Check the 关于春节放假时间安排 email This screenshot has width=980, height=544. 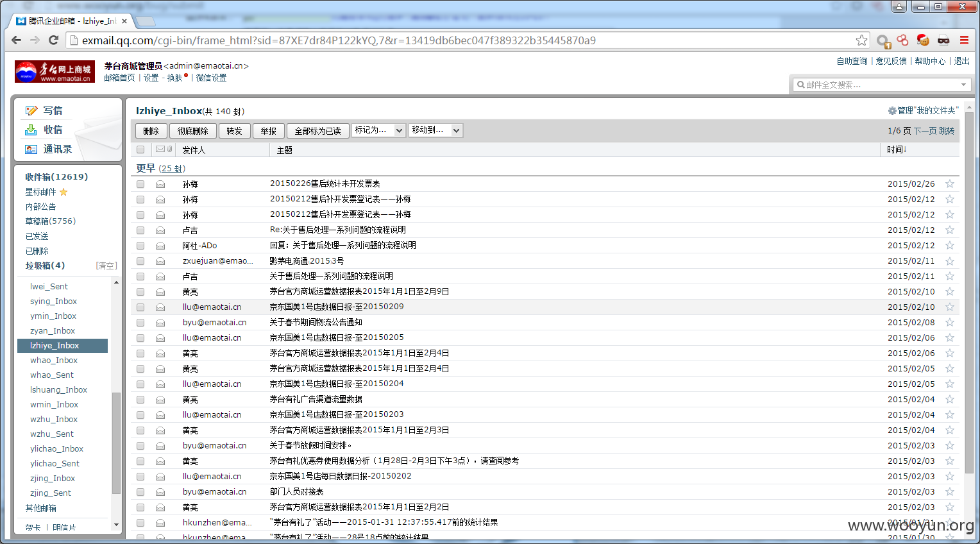[140, 446]
